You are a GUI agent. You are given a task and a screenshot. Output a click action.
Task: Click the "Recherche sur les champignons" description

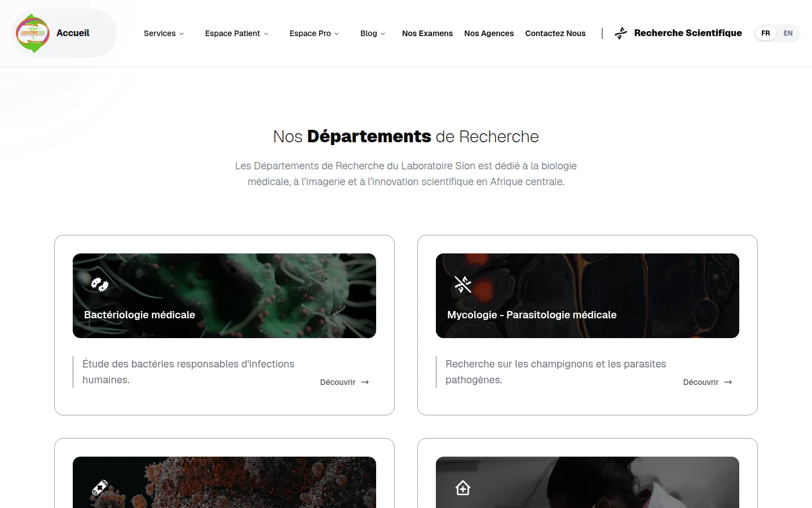click(x=555, y=372)
